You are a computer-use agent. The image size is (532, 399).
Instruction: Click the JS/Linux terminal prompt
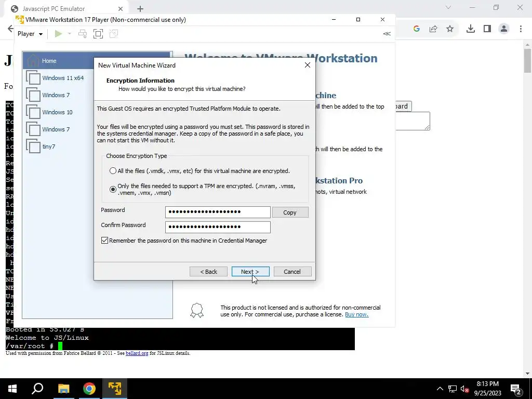tap(34, 346)
